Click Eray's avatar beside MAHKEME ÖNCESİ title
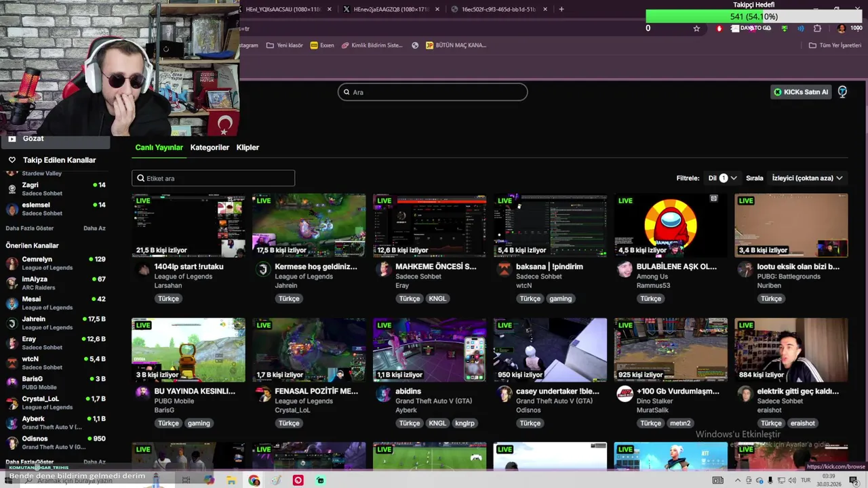Viewport: 868px width, 488px height. [384, 270]
